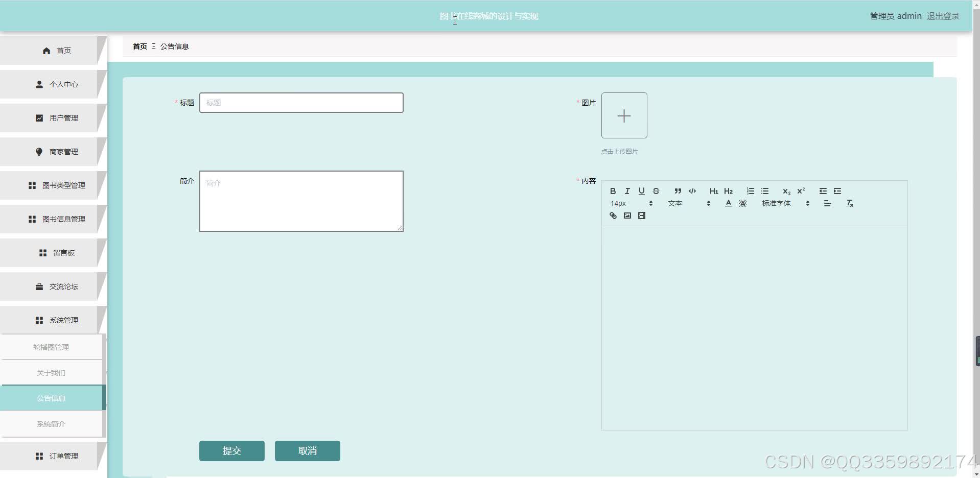Open 留言板 in the sidebar

pos(53,253)
